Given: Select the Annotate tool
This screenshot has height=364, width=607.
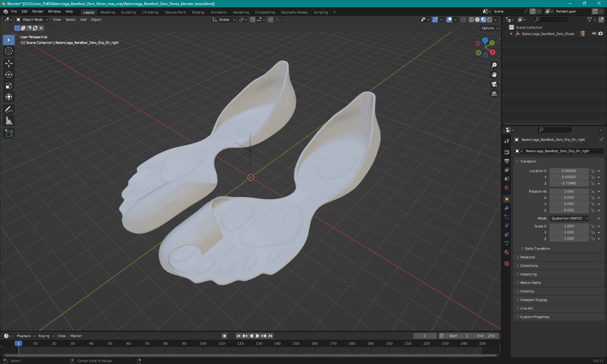Looking at the screenshot, I should click(x=9, y=109).
